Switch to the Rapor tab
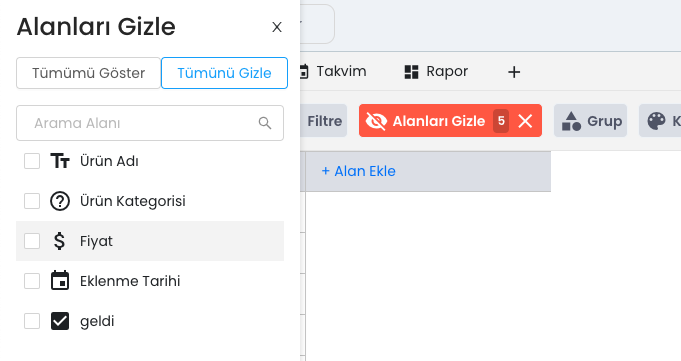The height and width of the screenshot is (361, 681). click(436, 71)
